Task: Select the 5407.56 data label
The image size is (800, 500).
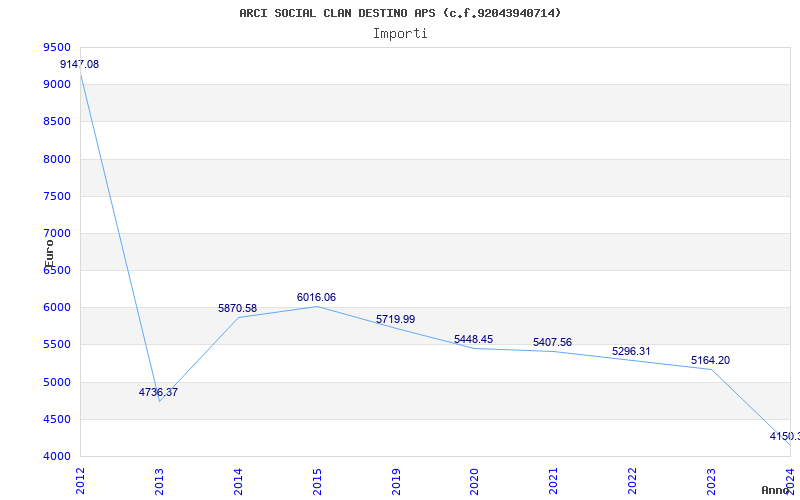Action: 553,342
